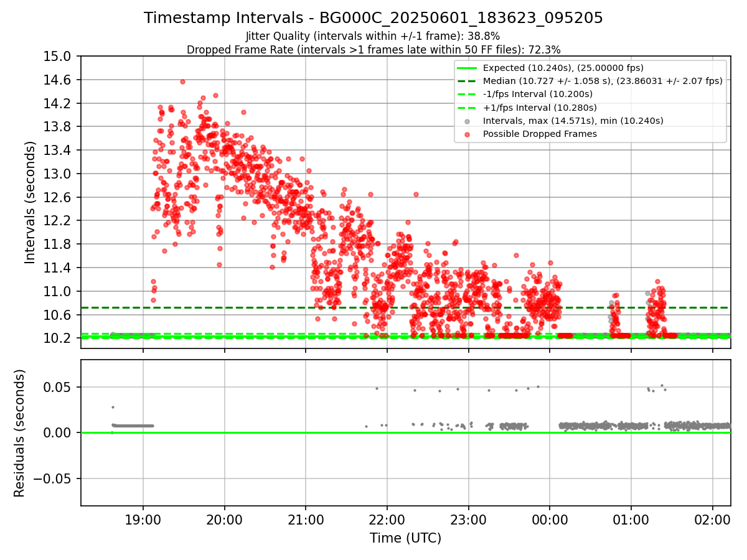Click the red marker icon for 'Possible Dropped Frames'
The width and height of the screenshot is (747, 560).
pyautogui.click(x=467, y=134)
